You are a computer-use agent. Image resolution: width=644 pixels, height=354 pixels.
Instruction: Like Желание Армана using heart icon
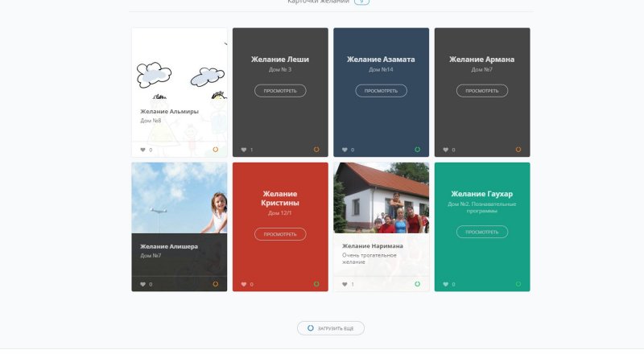pos(445,150)
